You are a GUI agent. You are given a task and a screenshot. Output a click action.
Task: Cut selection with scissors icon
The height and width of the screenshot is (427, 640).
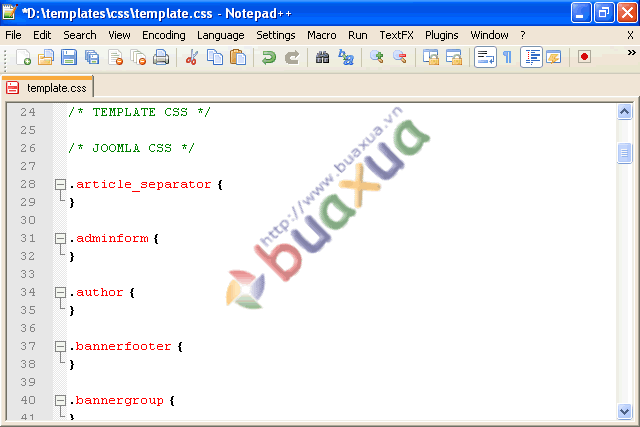(x=191, y=57)
